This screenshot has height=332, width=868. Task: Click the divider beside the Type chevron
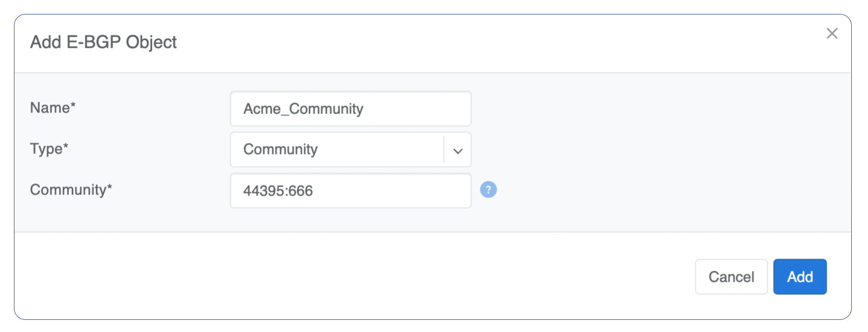pos(444,150)
